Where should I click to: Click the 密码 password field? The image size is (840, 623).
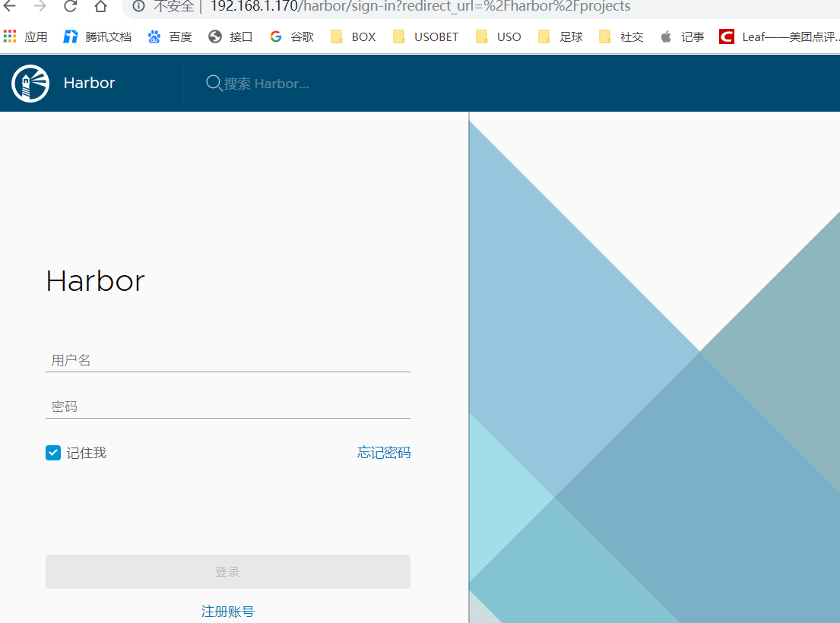tap(228, 406)
